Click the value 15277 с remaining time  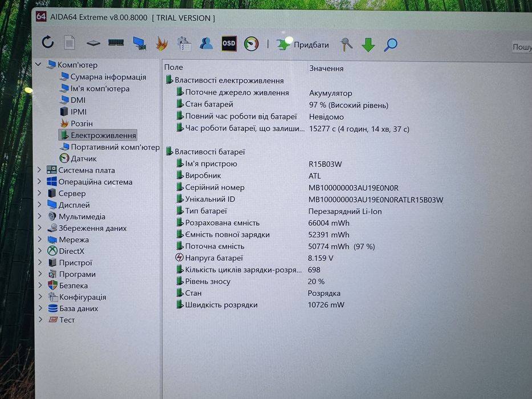[x=359, y=129]
